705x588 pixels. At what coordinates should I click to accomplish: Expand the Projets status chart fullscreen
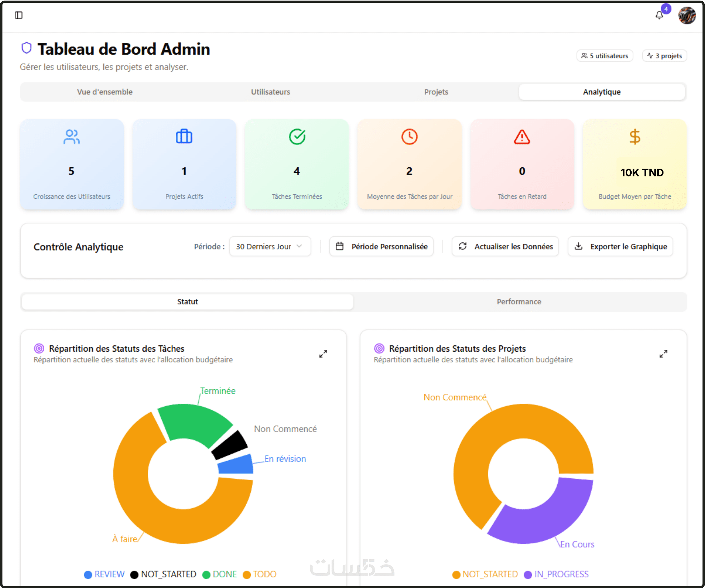pyautogui.click(x=663, y=354)
